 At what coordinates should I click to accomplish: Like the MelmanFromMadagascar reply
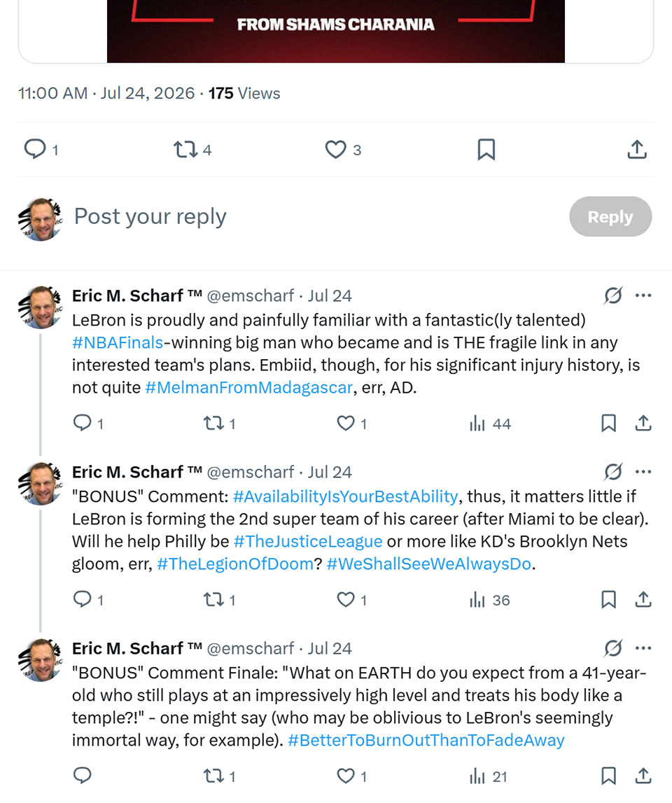352,424
